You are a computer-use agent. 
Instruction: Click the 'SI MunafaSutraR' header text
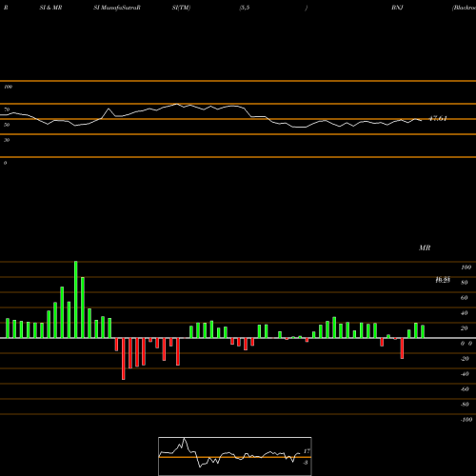pos(117,8)
